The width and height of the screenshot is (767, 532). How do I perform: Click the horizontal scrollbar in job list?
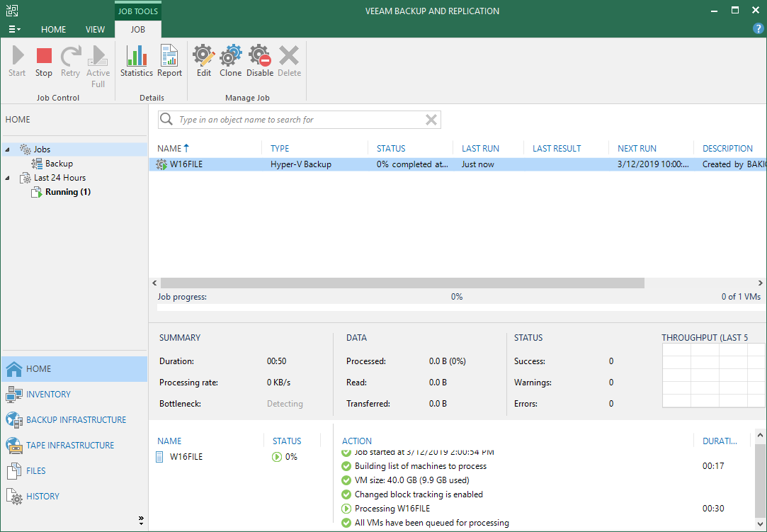click(x=402, y=283)
